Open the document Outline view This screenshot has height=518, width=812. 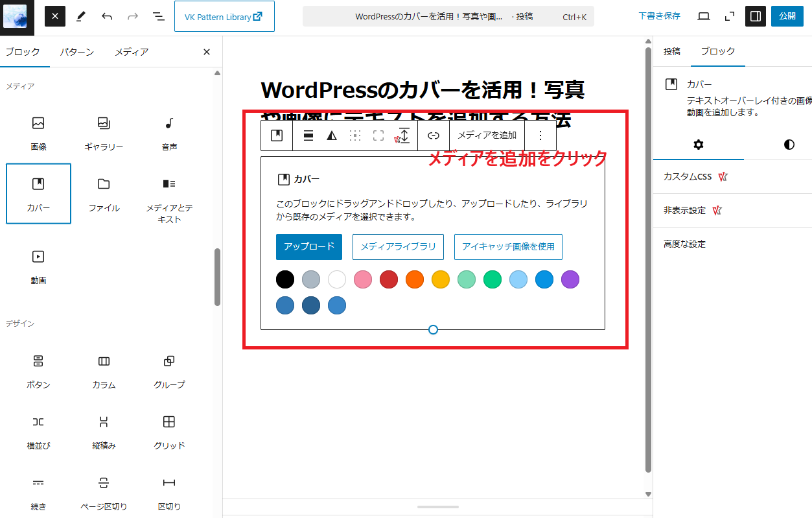click(157, 16)
